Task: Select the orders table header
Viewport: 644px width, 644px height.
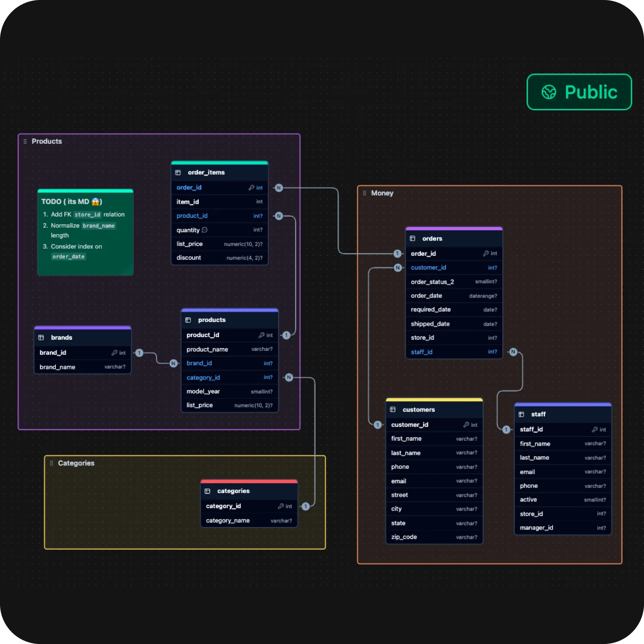Action: click(x=454, y=238)
